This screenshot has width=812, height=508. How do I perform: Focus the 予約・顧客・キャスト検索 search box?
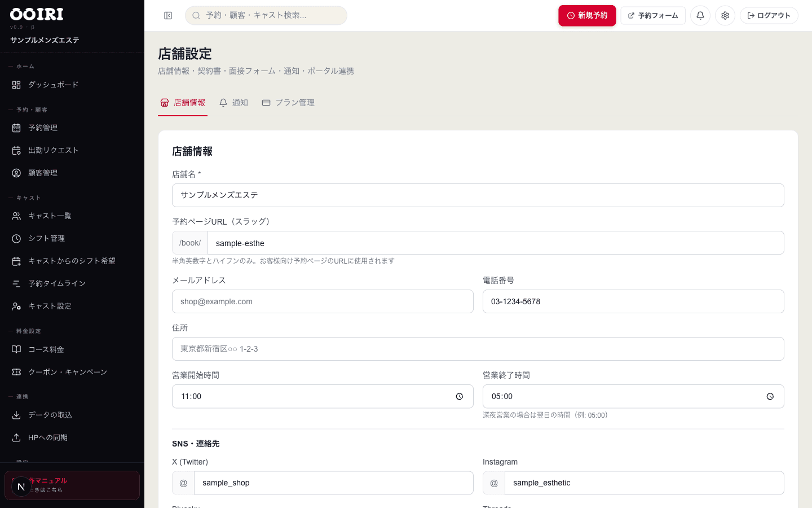point(266,16)
